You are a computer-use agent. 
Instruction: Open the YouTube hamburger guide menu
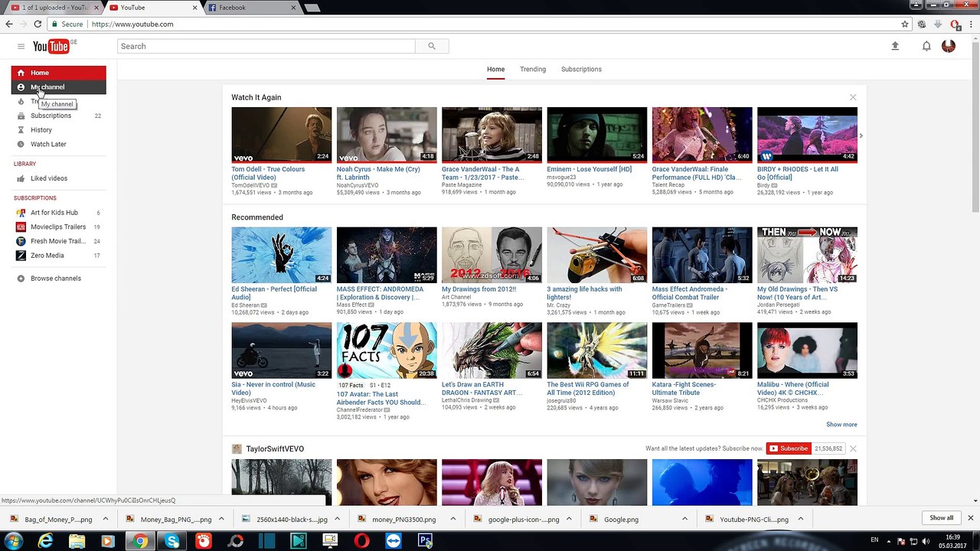click(21, 47)
